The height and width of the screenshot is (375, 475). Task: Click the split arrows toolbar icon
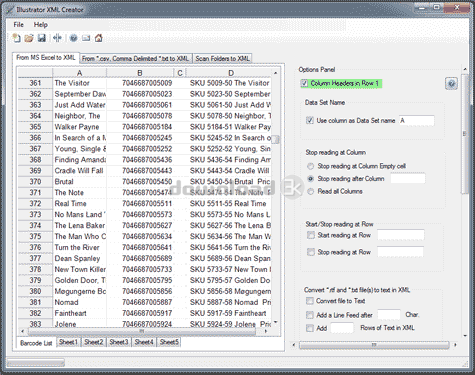click(57, 38)
